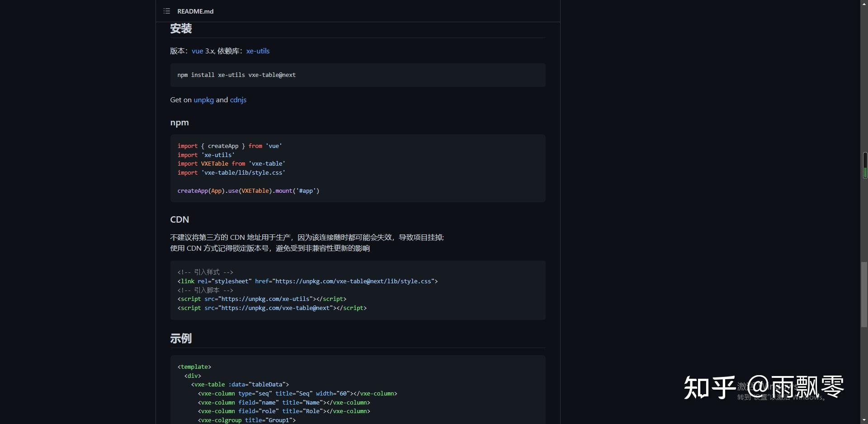The height and width of the screenshot is (424, 868).
Task: Click the README.md file header label
Action: point(195,11)
